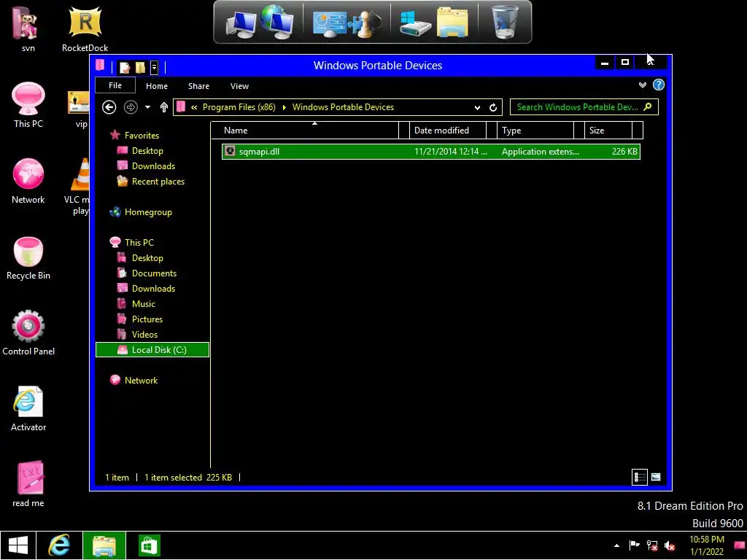Open This PC desktop icon

pos(28,105)
